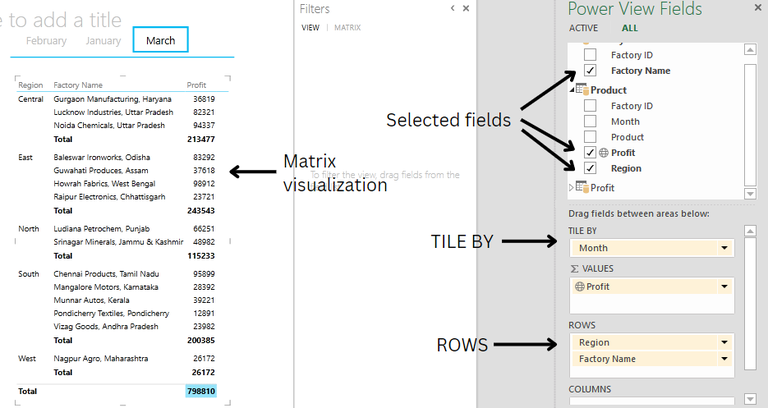The image size is (768, 408).
Task: Switch to VIEW in Filters pane
Action: click(x=310, y=27)
